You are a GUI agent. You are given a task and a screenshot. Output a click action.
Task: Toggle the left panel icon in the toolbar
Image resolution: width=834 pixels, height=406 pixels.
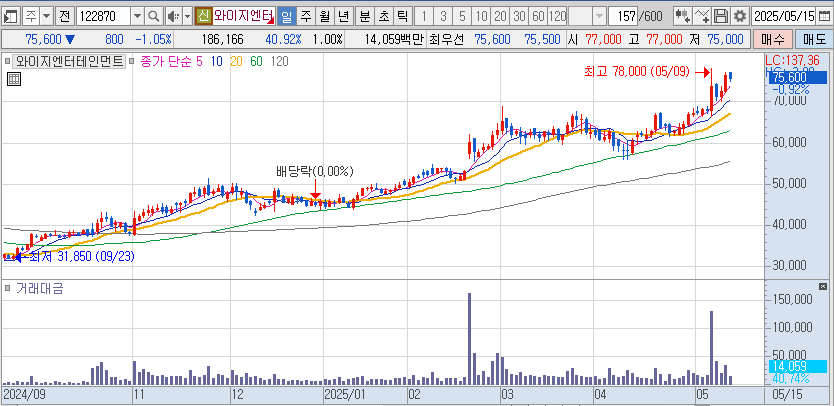pyautogui.click(x=11, y=17)
